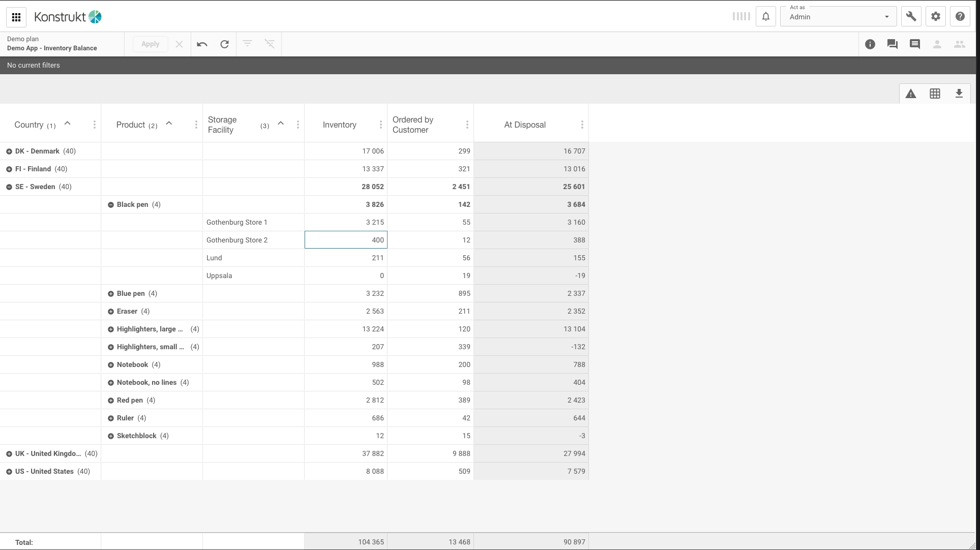
Task: Toggle the Product column sort order
Action: 169,124
